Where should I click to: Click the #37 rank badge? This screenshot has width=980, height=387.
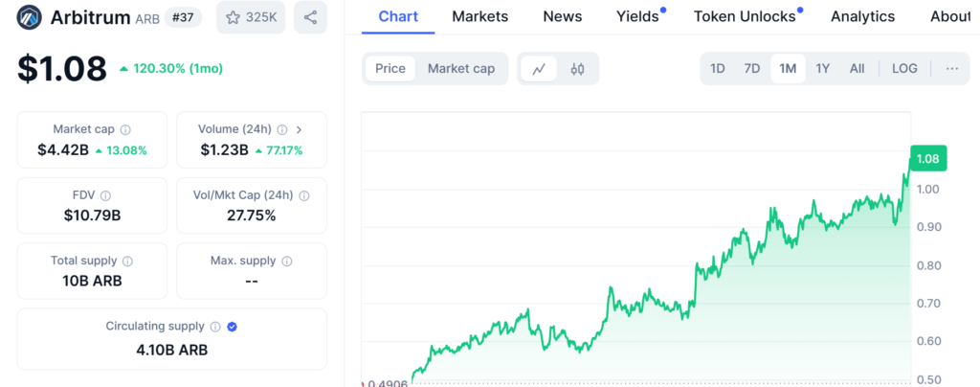tap(183, 17)
